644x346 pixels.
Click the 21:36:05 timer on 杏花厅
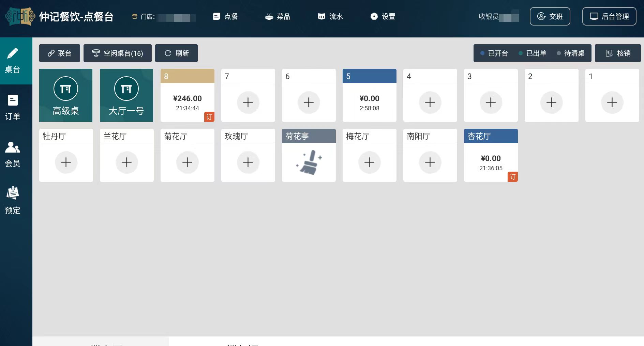coord(491,168)
